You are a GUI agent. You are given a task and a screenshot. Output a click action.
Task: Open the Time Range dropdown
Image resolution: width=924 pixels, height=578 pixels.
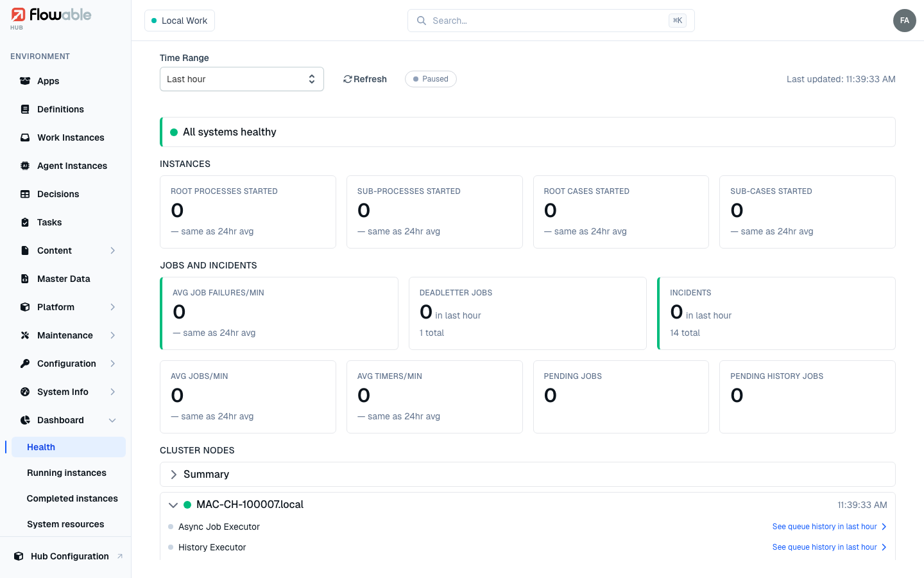tap(242, 79)
